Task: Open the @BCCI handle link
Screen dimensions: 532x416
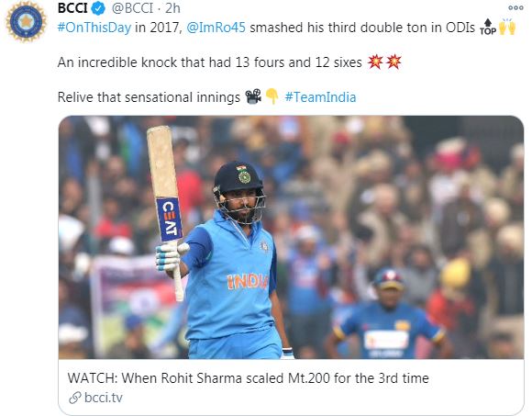Action: point(133,8)
